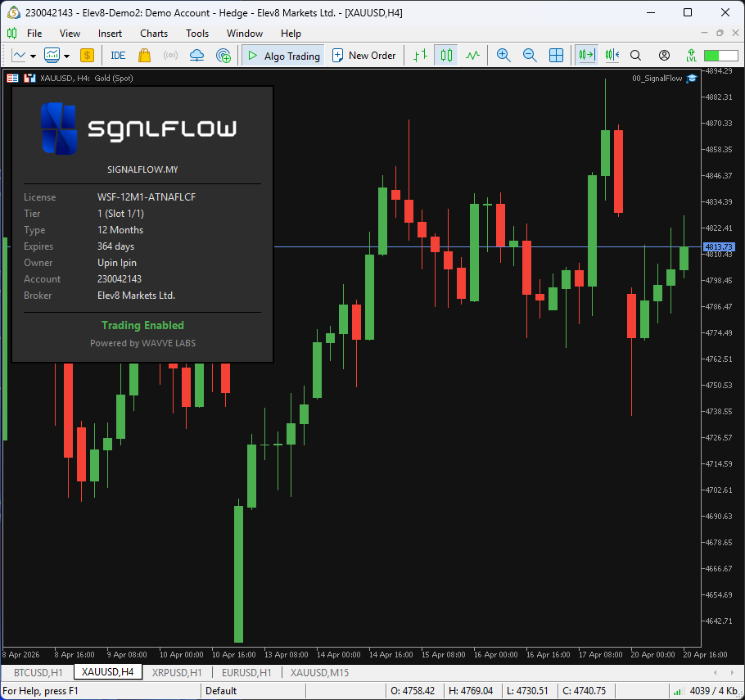
Task: Open the Charts menu
Action: (x=153, y=34)
